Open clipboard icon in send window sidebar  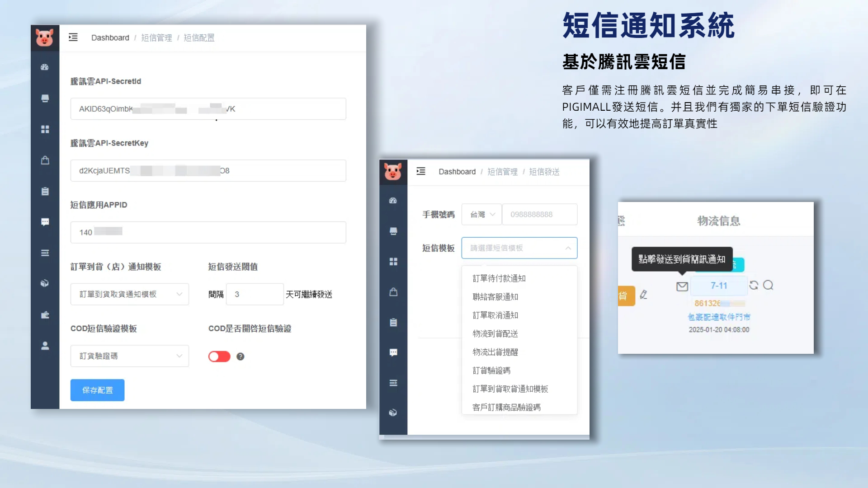pyautogui.click(x=393, y=323)
